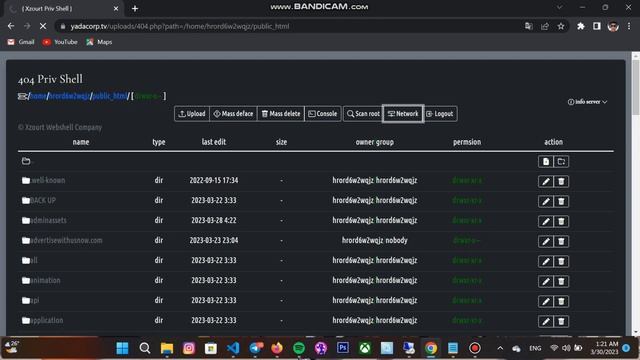This screenshot has height=360, width=640.
Task: Open the api folder
Action: click(35, 300)
